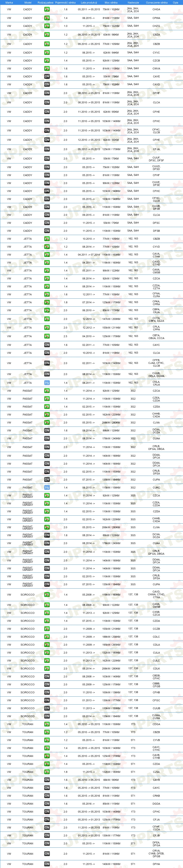Click the Hy hybrid icon in the Jetta row
The image size is (183, 868).
click(47, 383)
